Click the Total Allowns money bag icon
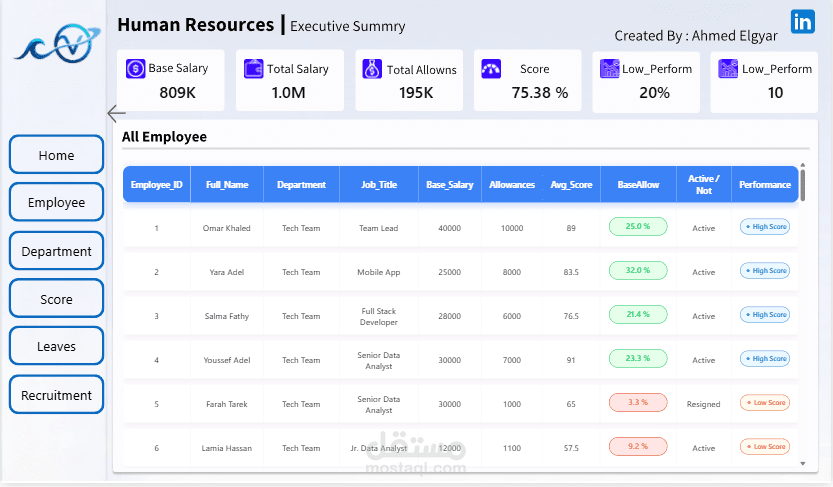 [x=372, y=69]
